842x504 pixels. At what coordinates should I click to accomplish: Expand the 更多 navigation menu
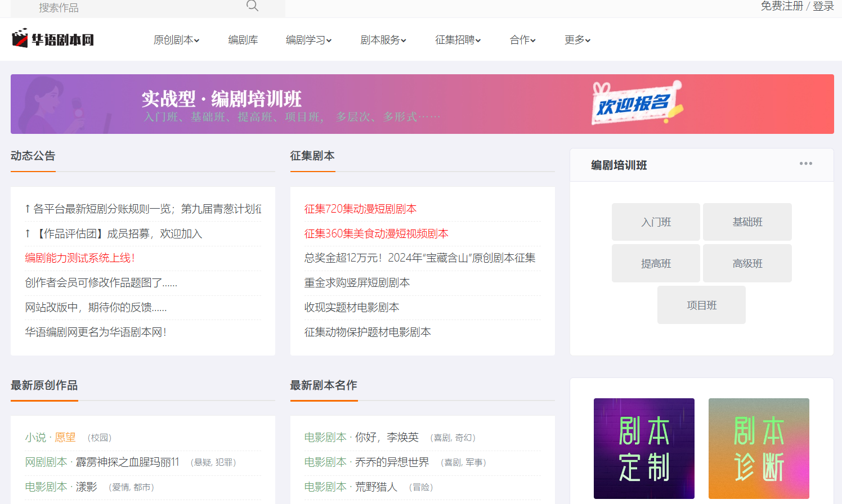click(x=577, y=40)
